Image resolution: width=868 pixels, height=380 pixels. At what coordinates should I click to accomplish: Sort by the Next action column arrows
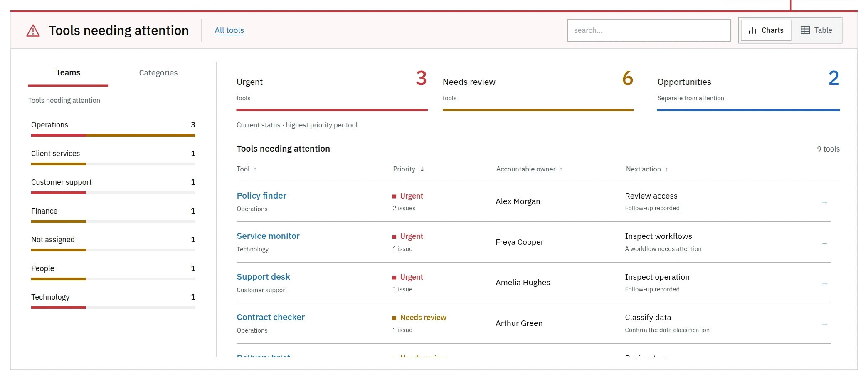coord(667,169)
